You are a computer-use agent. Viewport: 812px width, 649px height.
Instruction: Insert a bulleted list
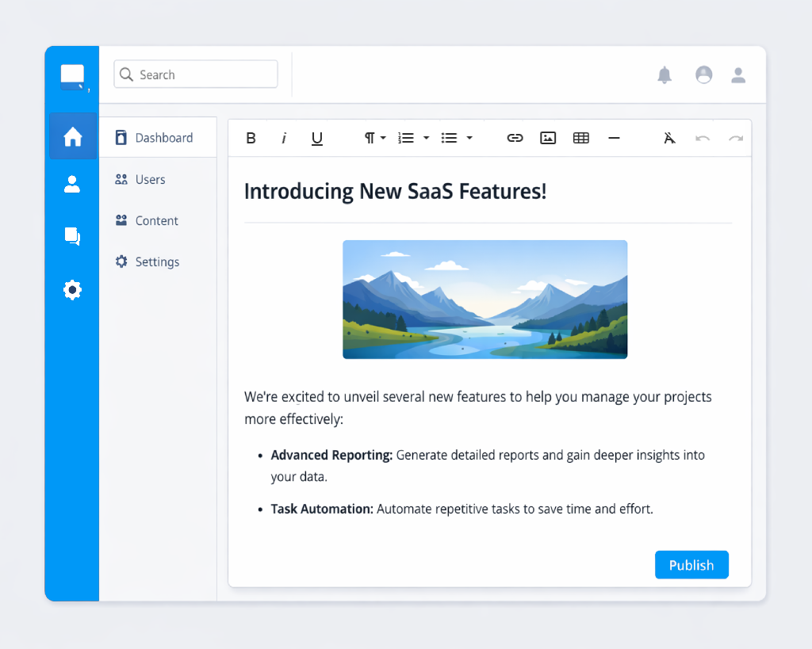tap(449, 138)
